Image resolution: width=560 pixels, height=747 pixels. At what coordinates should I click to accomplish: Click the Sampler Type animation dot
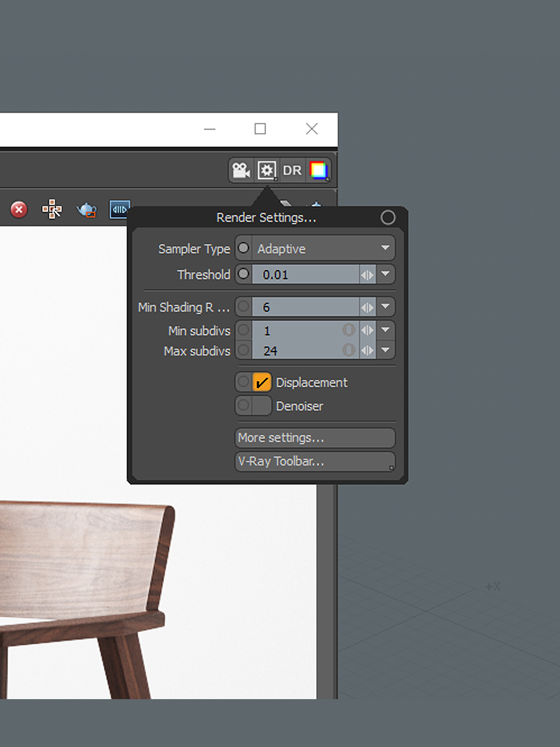pyautogui.click(x=244, y=248)
